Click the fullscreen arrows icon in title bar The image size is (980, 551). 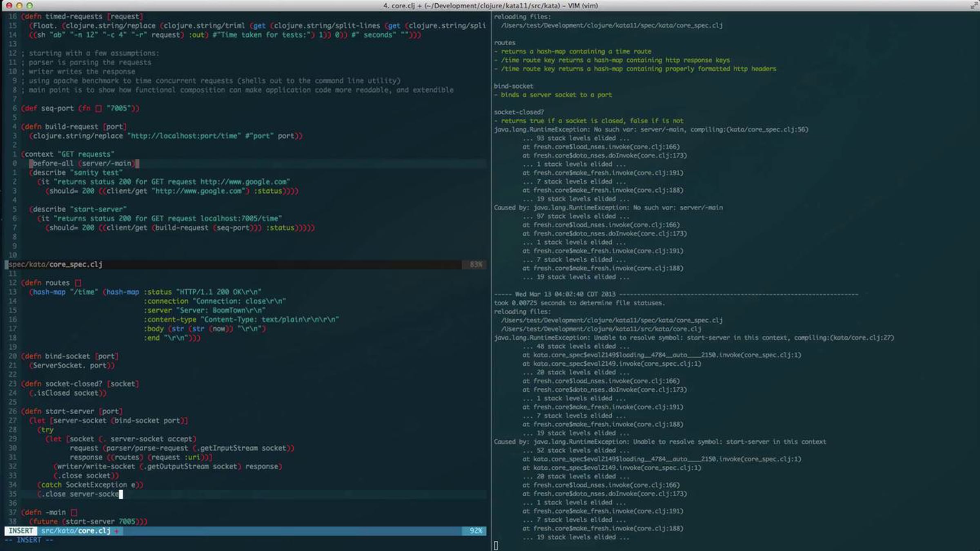(x=974, y=6)
